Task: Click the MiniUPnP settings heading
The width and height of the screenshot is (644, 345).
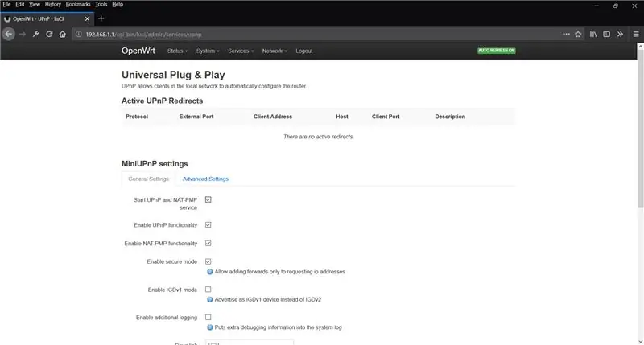Action: pyautogui.click(x=155, y=164)
